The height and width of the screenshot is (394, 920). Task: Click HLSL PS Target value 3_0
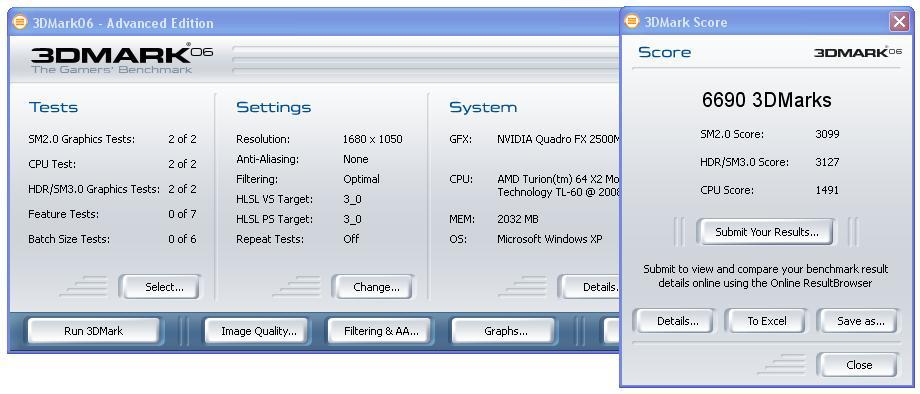[x=352, y=219]
